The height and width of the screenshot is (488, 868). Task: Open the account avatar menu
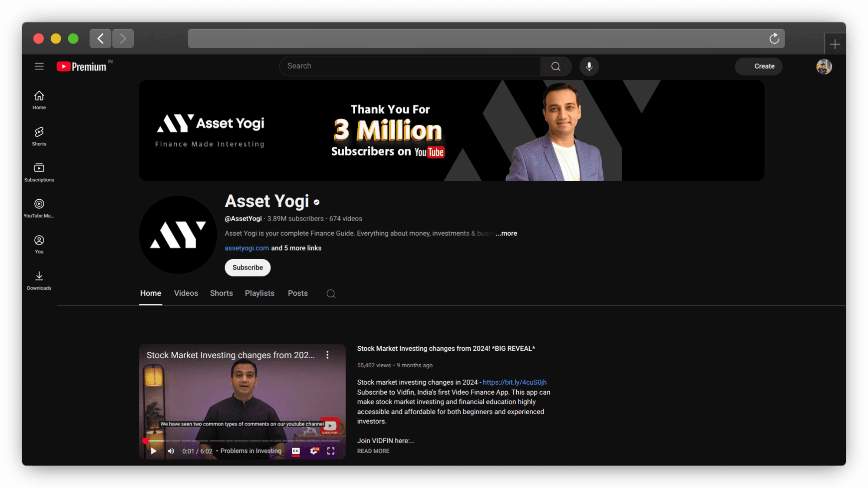(824, 66)
